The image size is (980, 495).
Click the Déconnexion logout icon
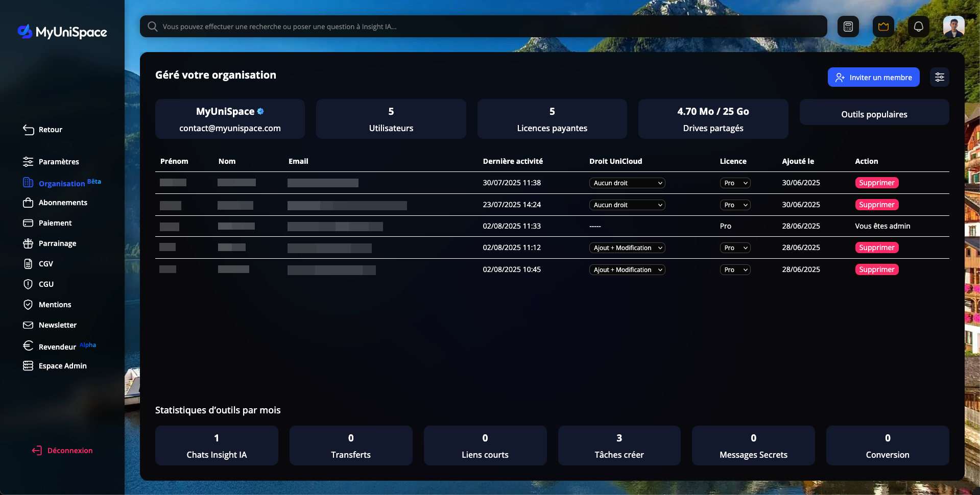pos(37,450)
